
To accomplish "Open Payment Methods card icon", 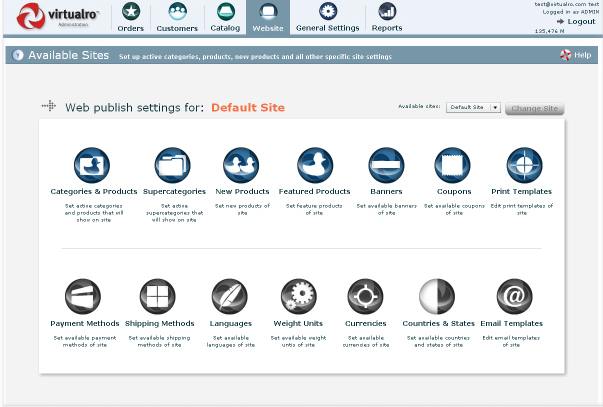I will tap(83, 297).
